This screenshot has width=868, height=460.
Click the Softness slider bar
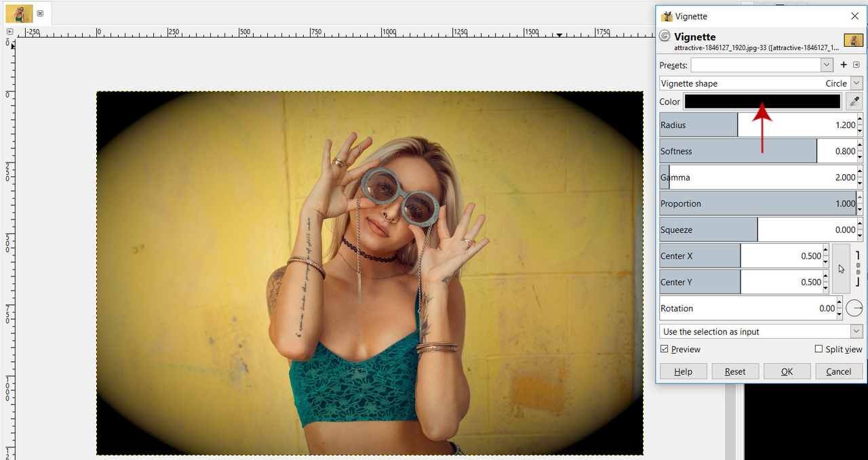point(738,151)
